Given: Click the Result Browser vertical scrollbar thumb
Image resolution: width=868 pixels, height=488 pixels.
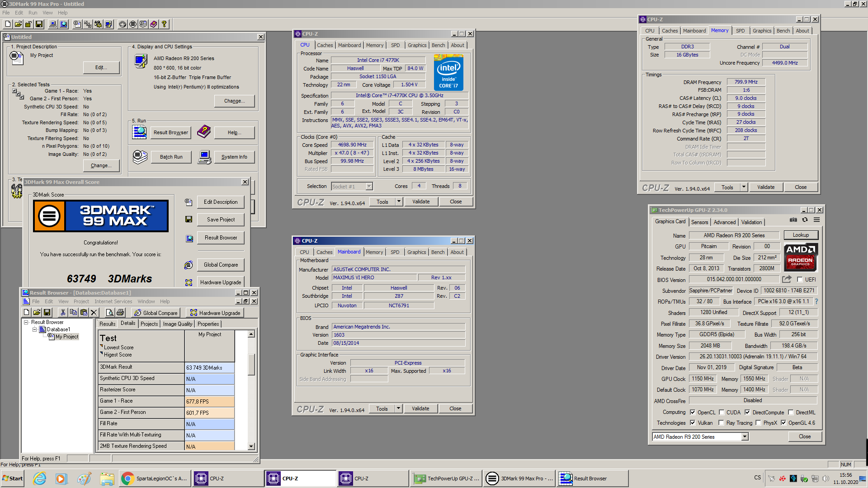Looking at the screenshot, I should (251, 365).
